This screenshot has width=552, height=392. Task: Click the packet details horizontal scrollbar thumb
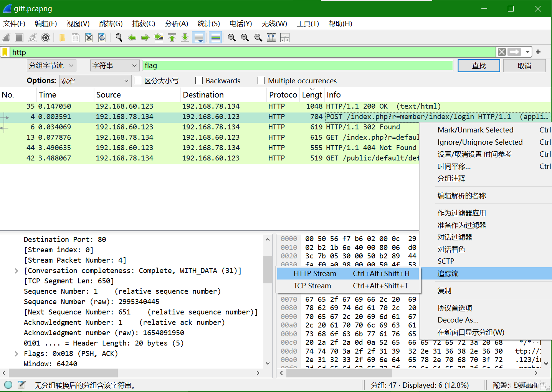point(63,373)
